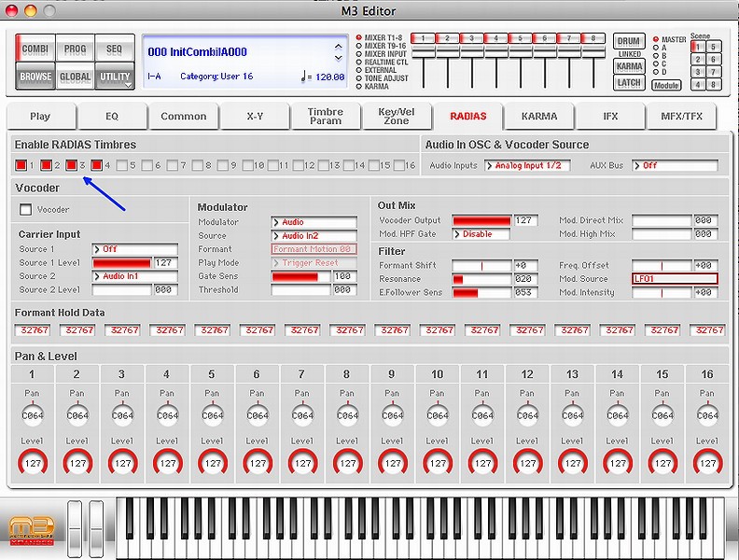
Task: Click the Module button
Action: pyautogui.click(x=666, y=85)
